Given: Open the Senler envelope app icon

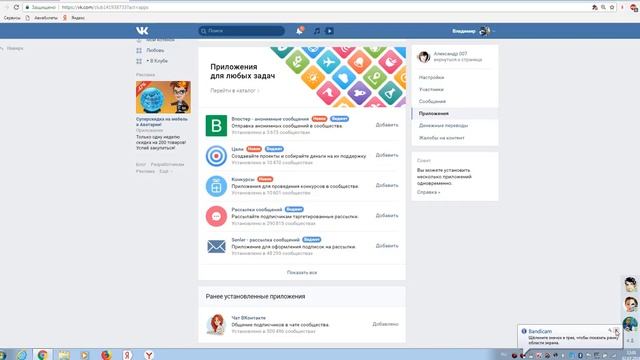Looking at the screenshot, I should tap(216, 246).
